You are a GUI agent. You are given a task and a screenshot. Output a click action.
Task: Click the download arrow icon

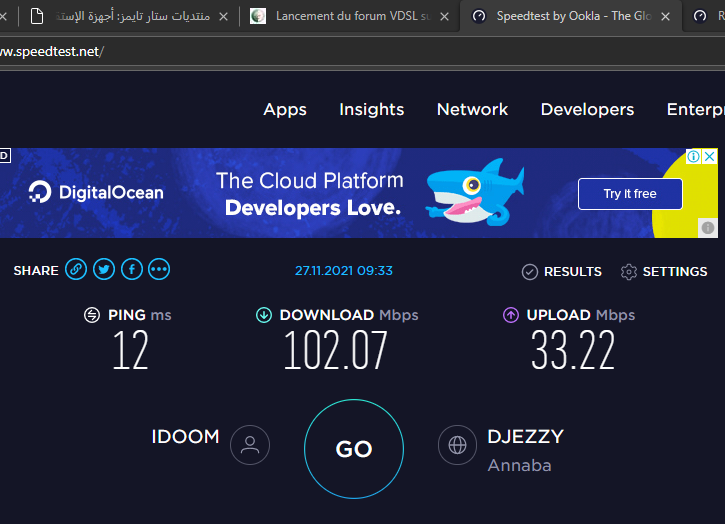tap(264, 315)
